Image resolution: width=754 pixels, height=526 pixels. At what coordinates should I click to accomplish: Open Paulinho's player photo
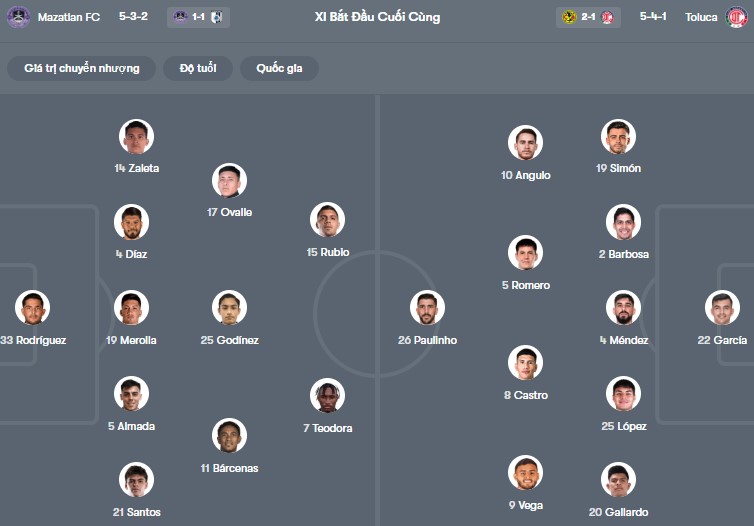pyautogui.click(x=427, y=308)
